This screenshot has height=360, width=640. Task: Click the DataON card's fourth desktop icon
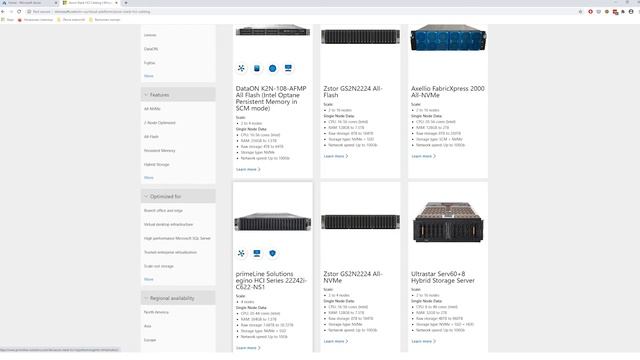[288, 68]
